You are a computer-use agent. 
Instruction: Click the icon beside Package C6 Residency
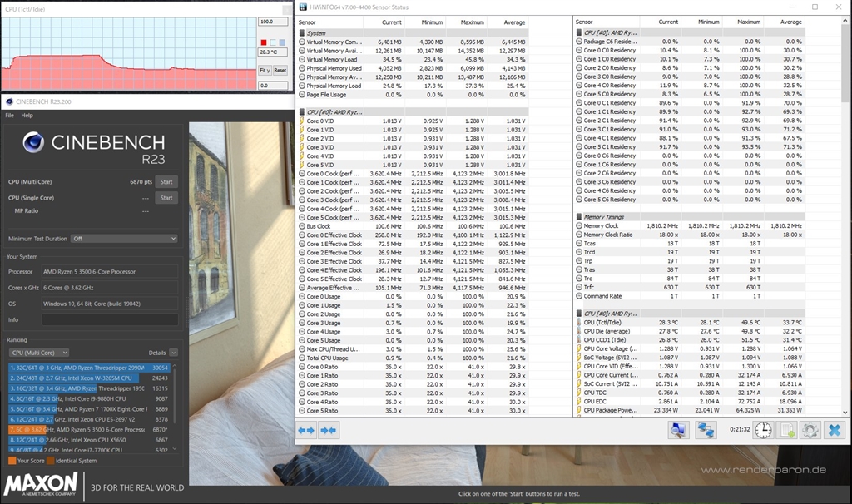(x=579, y=42)
